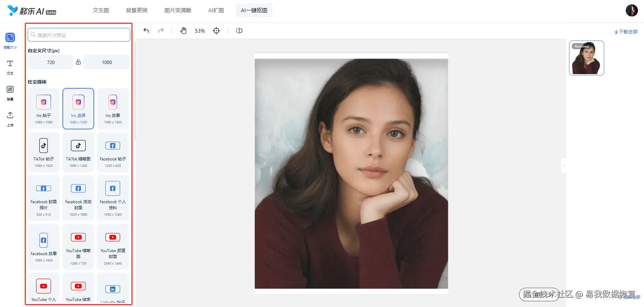The width and height of the screenshot is (644, 307).
Task: Switch to the 背景更换 tab
Action: pos(137,10)
